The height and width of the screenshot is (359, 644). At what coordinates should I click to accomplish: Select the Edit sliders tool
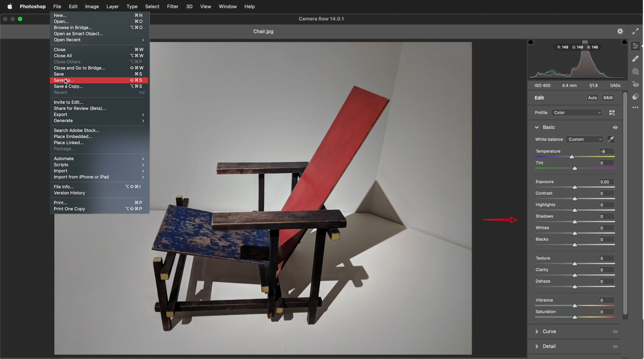point(635,46)
